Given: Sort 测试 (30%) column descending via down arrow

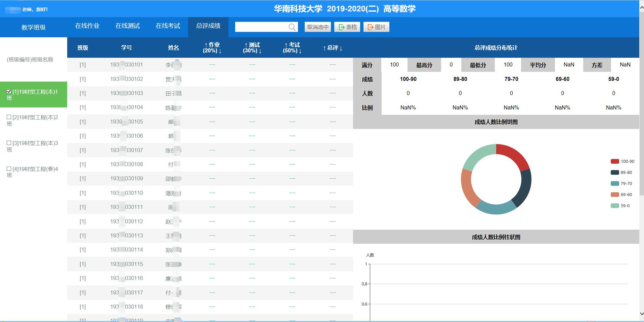Looking at the screenshot, I should pos(260,51).
